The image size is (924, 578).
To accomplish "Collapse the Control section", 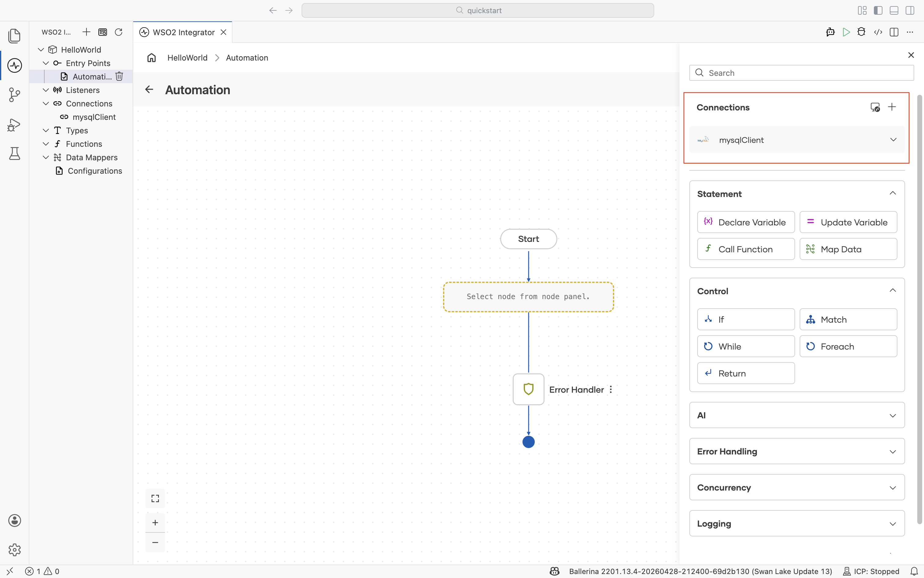I will 893,291.
